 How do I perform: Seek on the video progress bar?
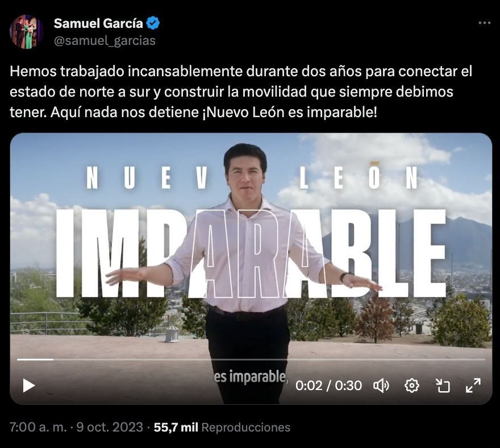click(x=251, y=360)
